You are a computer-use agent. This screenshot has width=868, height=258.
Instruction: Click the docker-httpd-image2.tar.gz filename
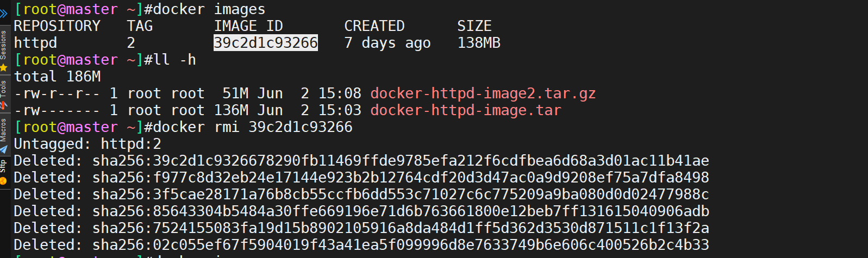[x=483, y=93]
